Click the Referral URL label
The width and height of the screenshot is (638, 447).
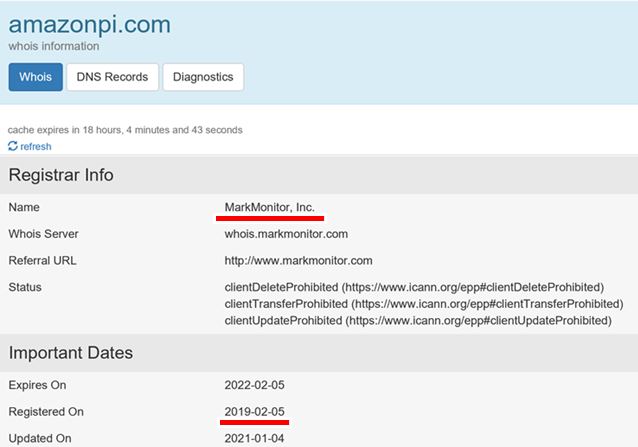(x=42, y=260)
